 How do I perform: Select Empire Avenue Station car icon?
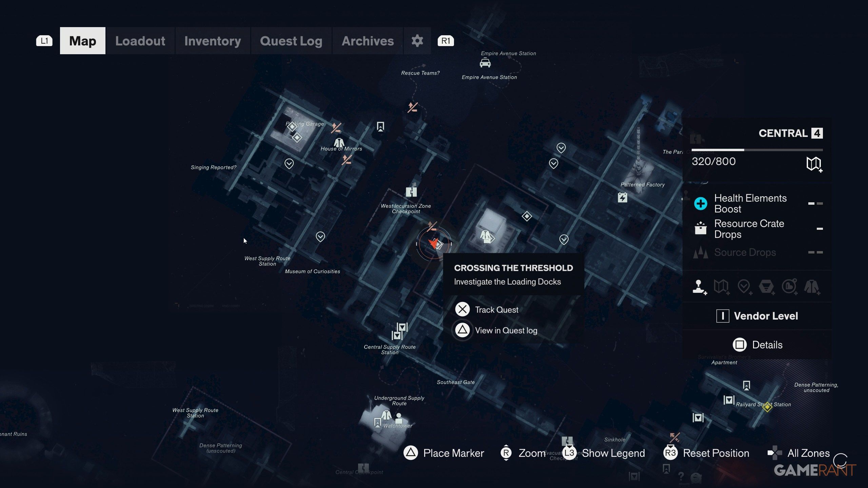(x=485, y=63)
